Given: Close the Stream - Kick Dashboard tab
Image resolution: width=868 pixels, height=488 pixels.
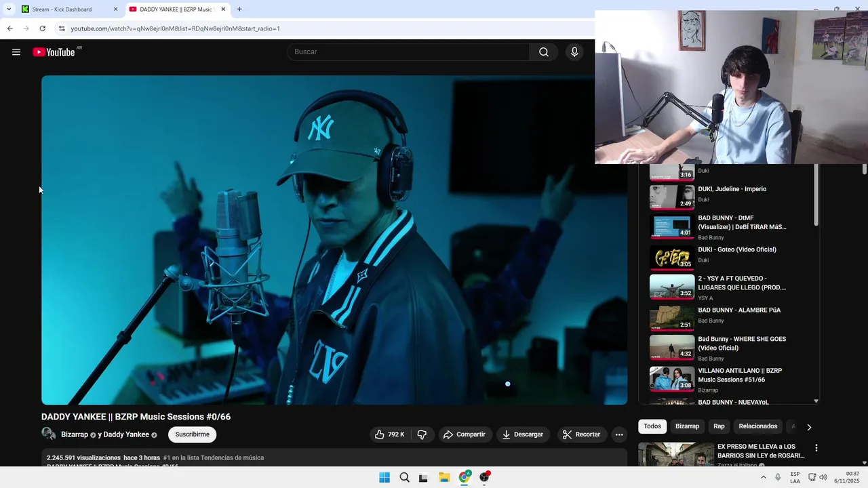Looking at the screenshot, I should [x=115, y=9].
